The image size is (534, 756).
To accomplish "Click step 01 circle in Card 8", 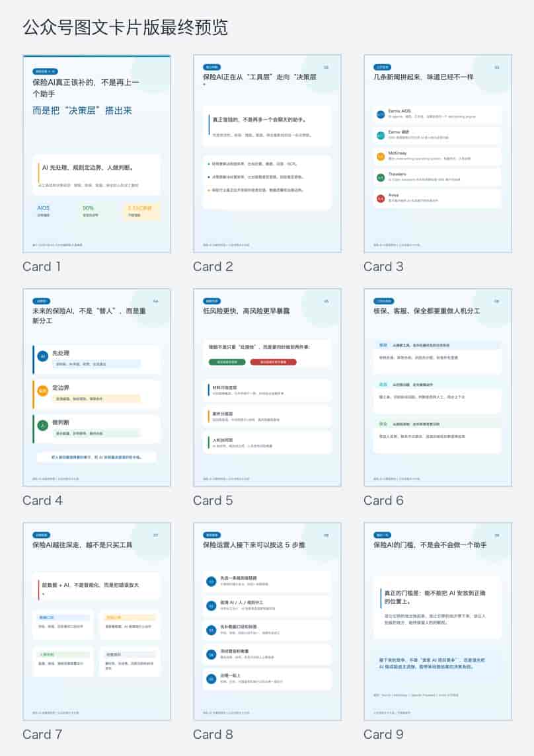I will click(211, 581).
